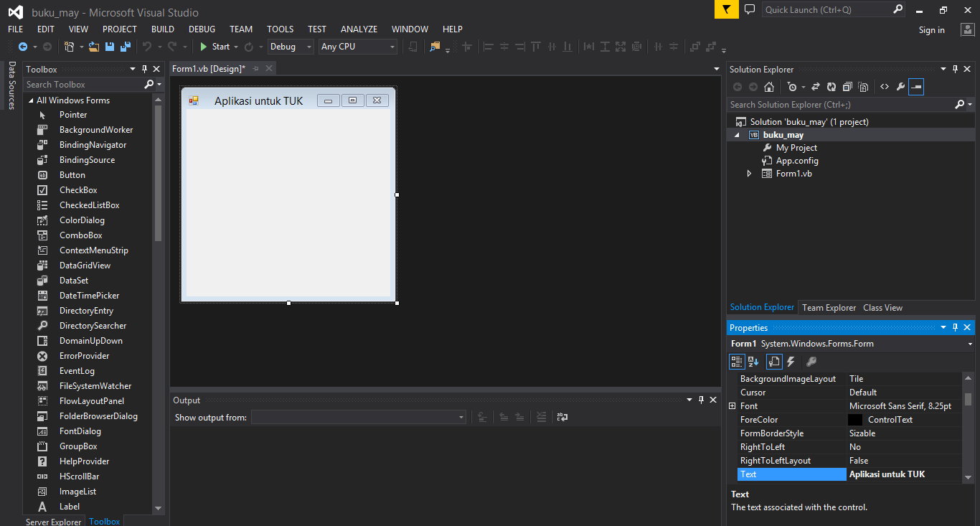The image size is (980, 526).
Task: Select App.config in Solution Explorer
Action: point(797,161)
